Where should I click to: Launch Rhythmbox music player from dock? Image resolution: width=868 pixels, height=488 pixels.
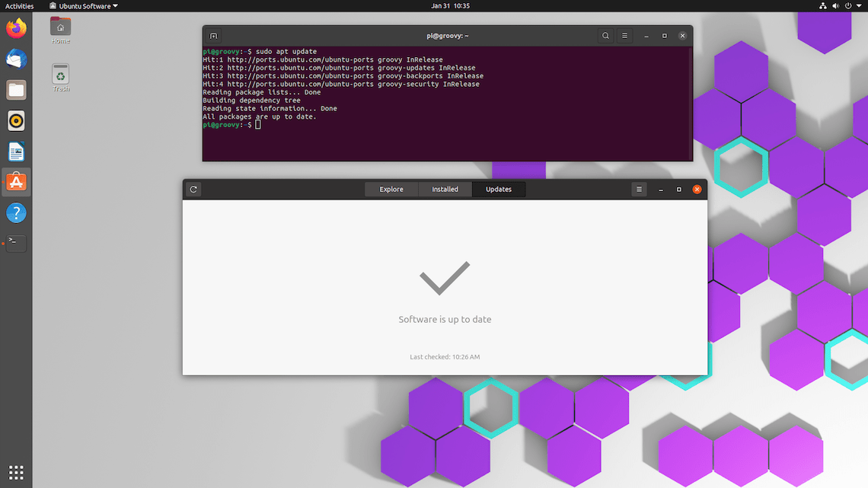16,120
